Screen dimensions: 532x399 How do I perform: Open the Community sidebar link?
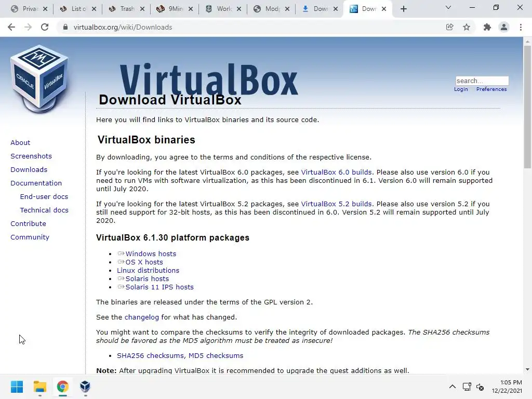coord(30,237)
